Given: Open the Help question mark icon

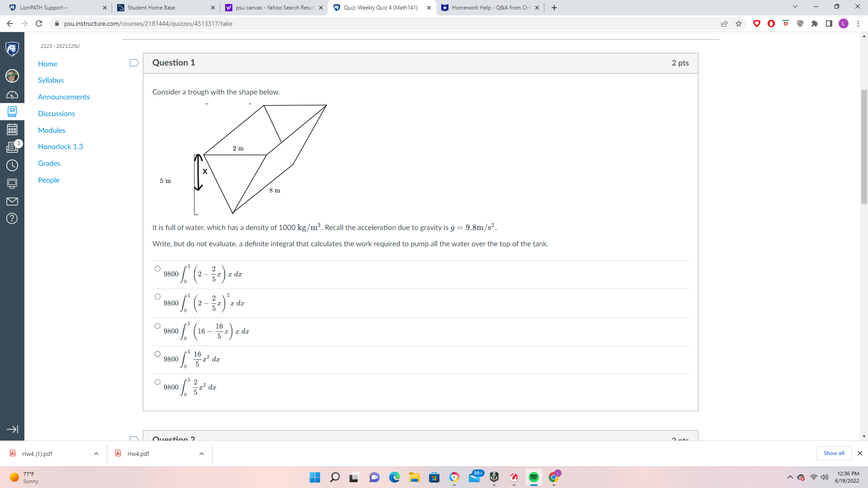Looking at the screenshot, I should pos(12,219).
